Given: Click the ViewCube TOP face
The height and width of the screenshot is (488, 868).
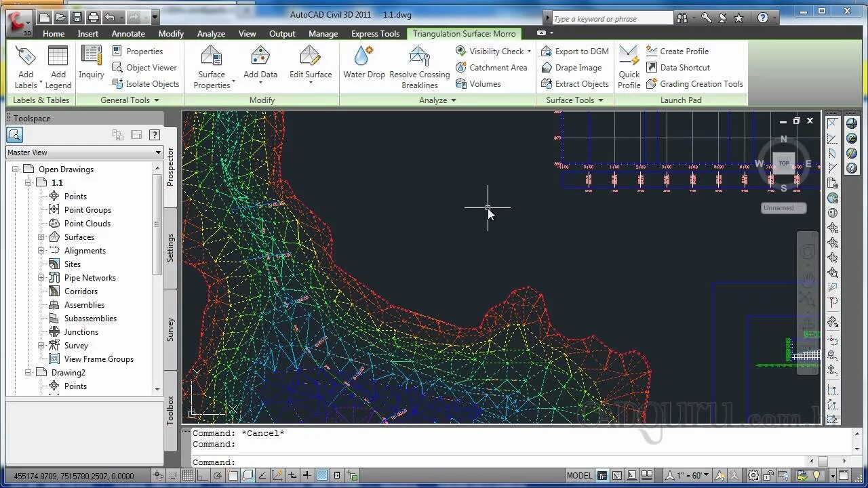Looking at the screenshot, I should pyautogui.click(x=784, y=163).
